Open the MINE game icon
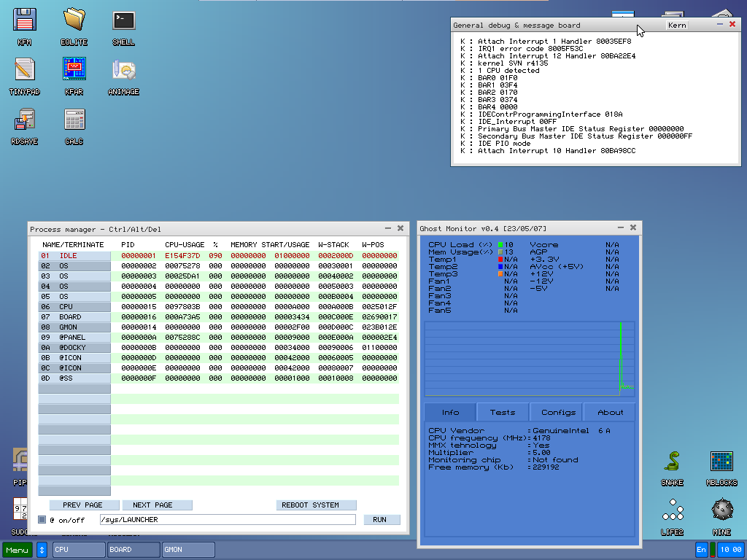This screenshot has width=747, height=560. click(721, 510)
